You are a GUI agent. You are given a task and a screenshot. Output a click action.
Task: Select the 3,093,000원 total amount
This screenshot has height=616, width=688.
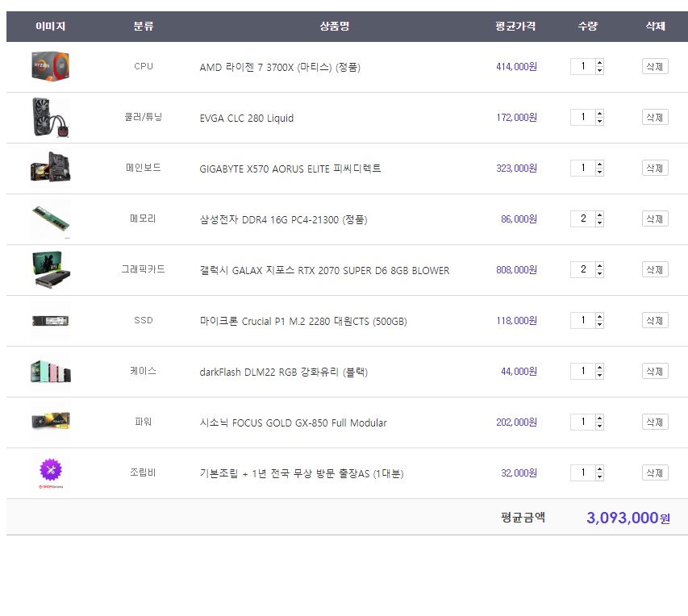(x=628, y=518)
